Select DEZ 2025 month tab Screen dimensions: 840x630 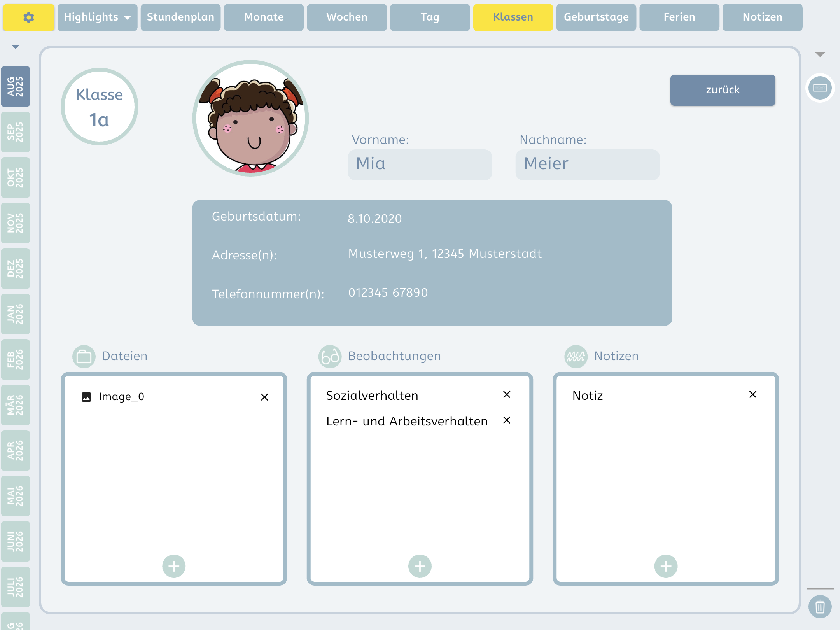pos(16,268)
